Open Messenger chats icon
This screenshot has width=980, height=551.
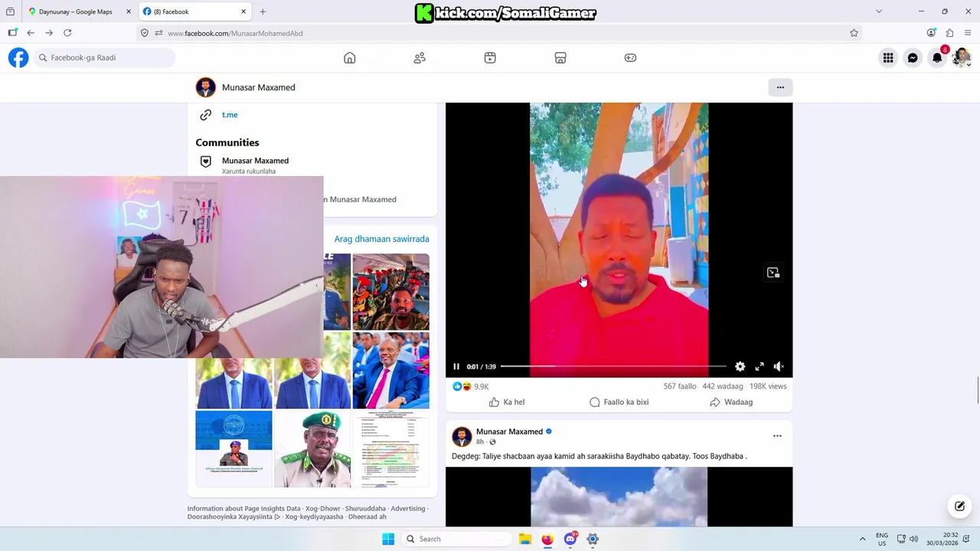(x=913, y=57)
